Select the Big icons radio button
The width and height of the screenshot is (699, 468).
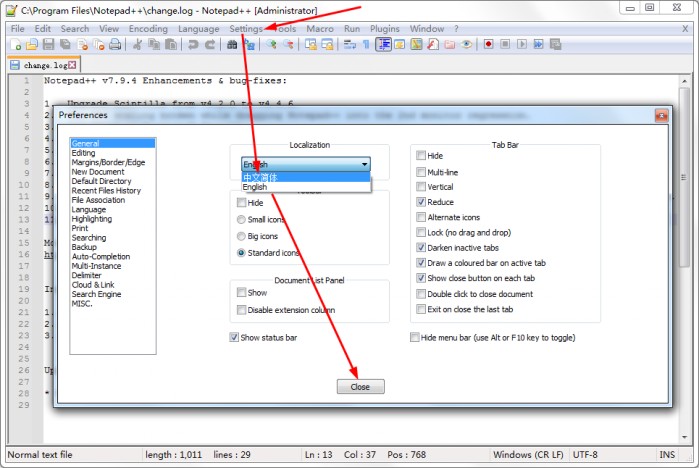241,236
